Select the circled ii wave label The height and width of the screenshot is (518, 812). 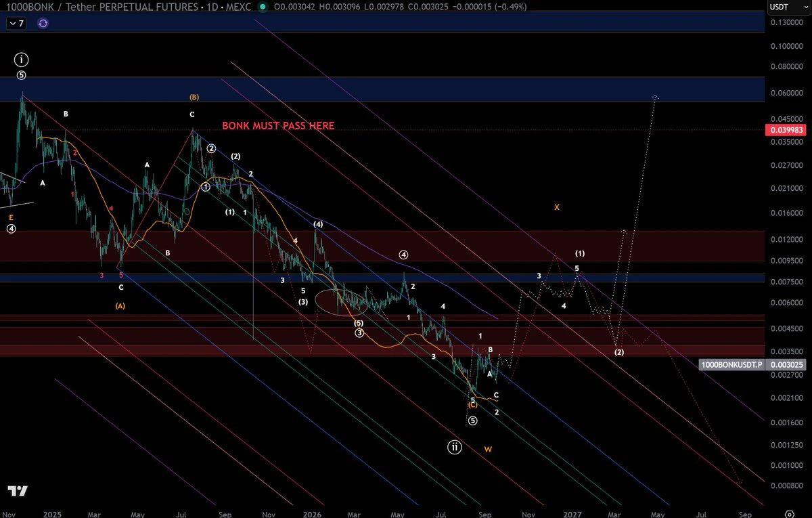click(455, 447)
